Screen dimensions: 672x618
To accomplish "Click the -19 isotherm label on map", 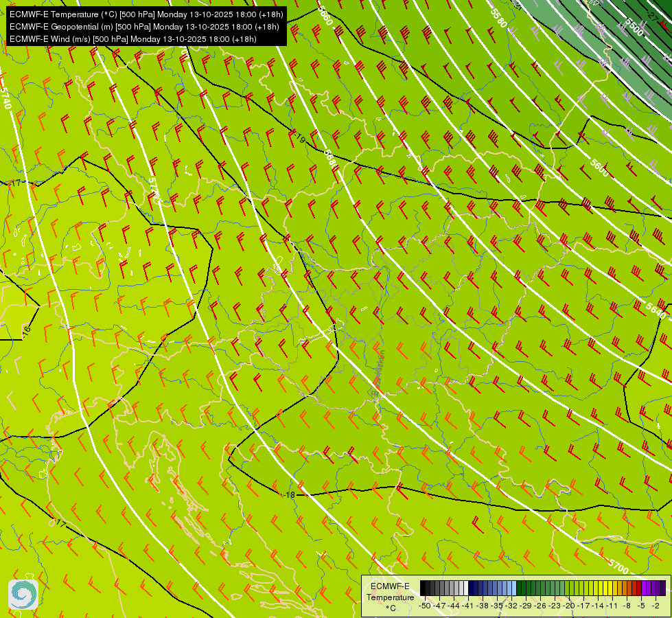I will (x=300, y=138).
